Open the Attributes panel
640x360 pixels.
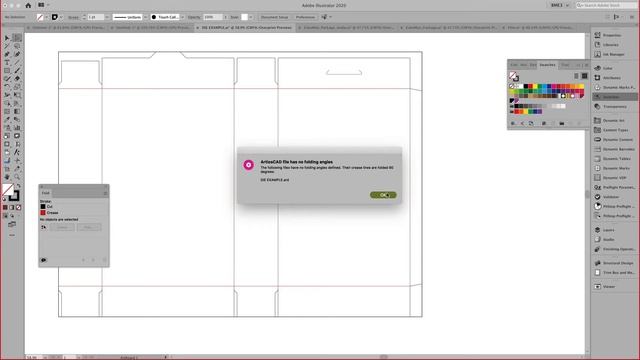(x=612, y=78)
